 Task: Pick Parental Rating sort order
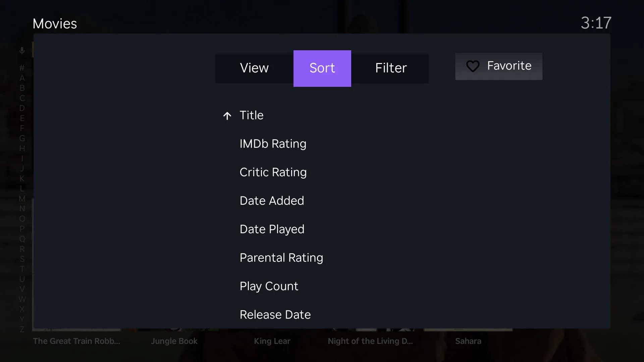point(281,258)
